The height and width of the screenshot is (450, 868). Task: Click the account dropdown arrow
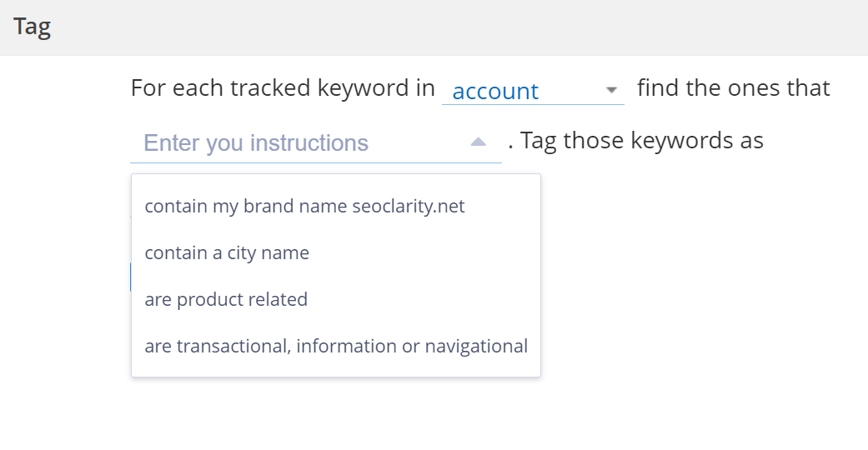[611, 90]
